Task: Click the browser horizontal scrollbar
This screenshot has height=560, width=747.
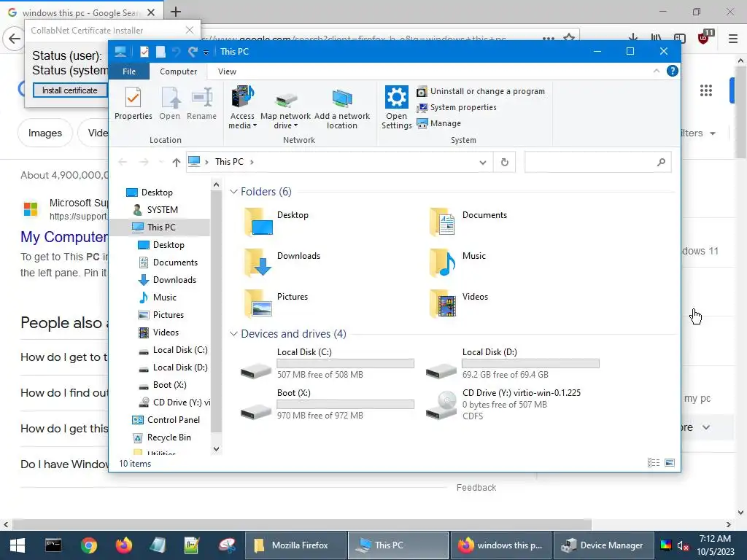Action: coord(302,524)
